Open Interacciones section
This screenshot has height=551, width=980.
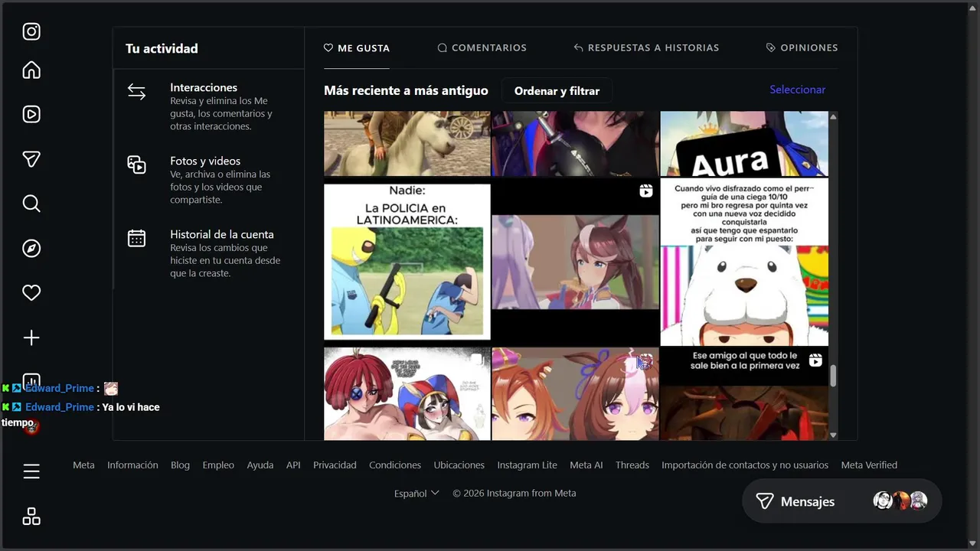(x=208, y=106)
